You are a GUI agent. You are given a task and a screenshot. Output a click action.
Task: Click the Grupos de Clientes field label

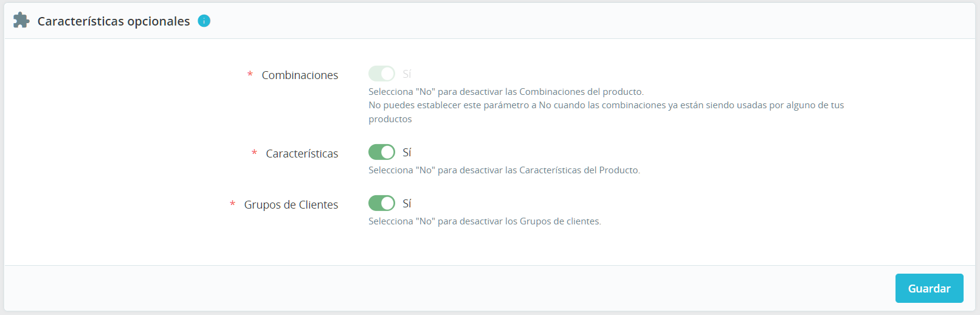(x=291, y=204)
